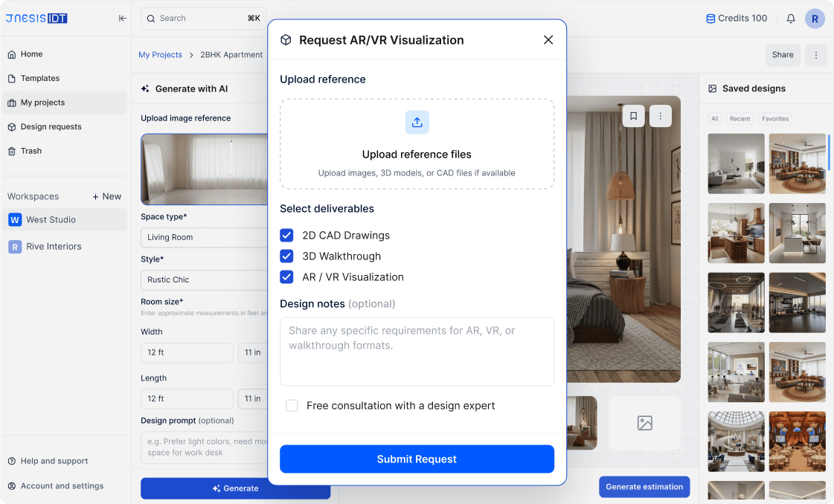
Task: Uncheck 2D CAD Drawings
Action: tap(286, 235)
